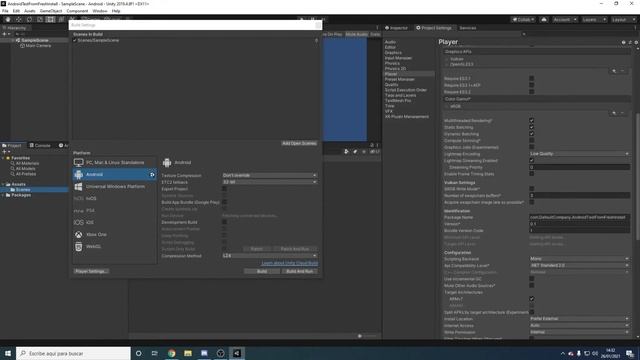The width and height of the screenshot is (640, 360).
Task: Toggle Multithreaded Rendering checkbox
Action: click(531, 121)
